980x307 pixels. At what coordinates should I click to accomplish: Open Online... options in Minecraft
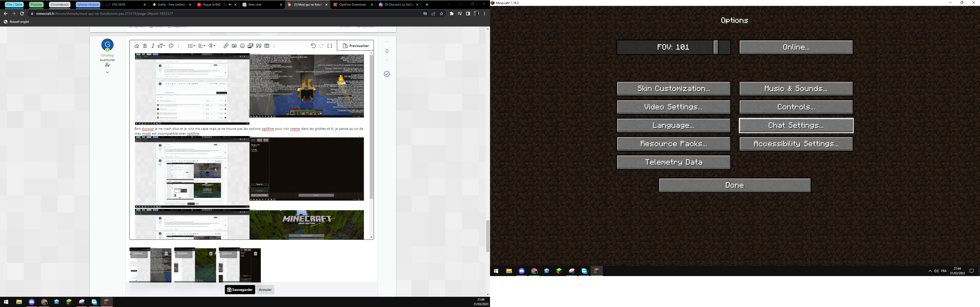point(796,47)
